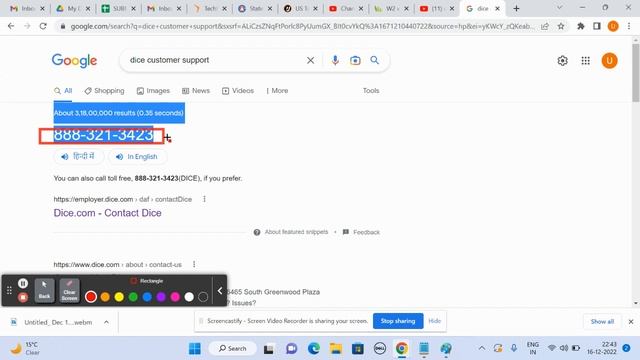The width and height of the screenshot is (640, 360).
Task: Show all downloads
Action: (x=602, y=322)
